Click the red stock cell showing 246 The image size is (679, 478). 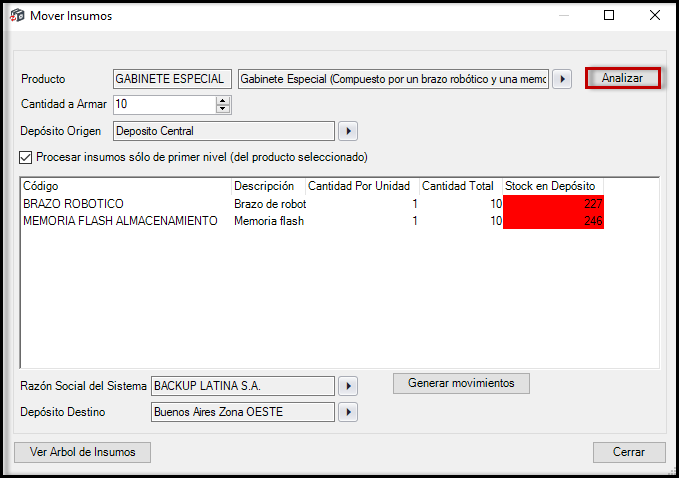[x=553, y=221]
